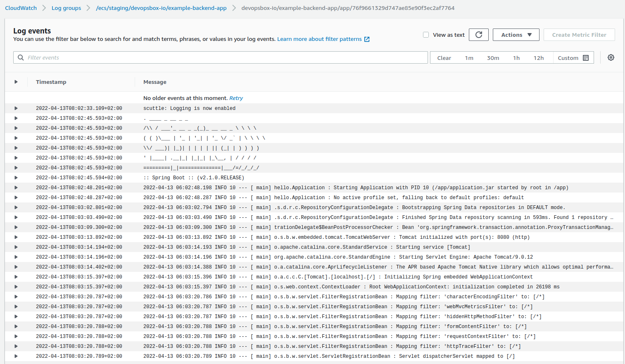625x364 pixels.
Task: Open the Learn more about filter patterns link
Action: tap(319, 38)
